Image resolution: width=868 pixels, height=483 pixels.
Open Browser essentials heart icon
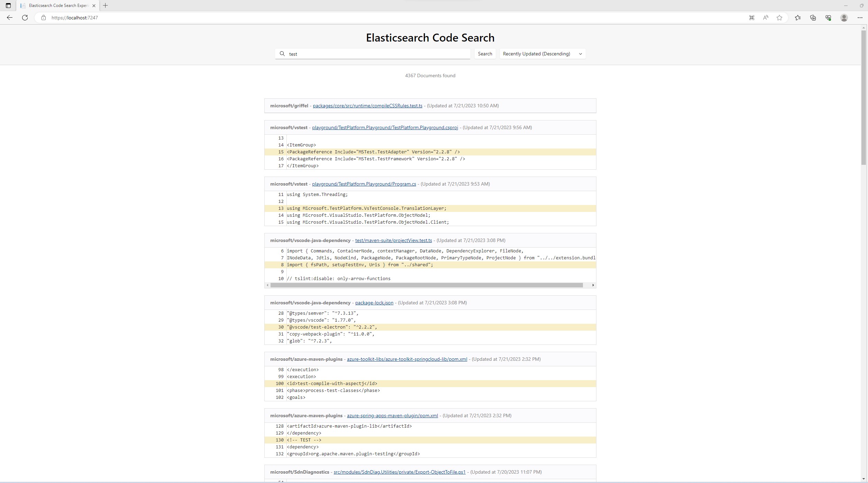tap(828, 18)
